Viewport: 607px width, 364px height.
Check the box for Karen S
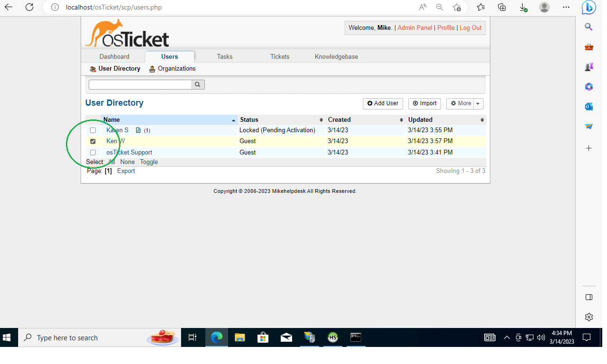point(93,130)
